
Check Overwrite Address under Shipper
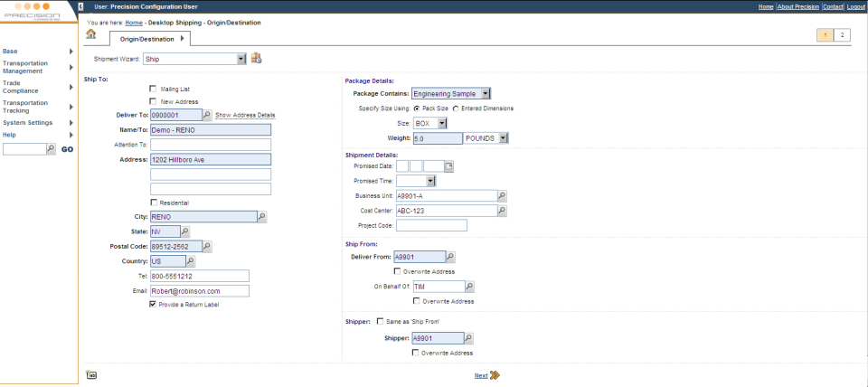[415, 353]
